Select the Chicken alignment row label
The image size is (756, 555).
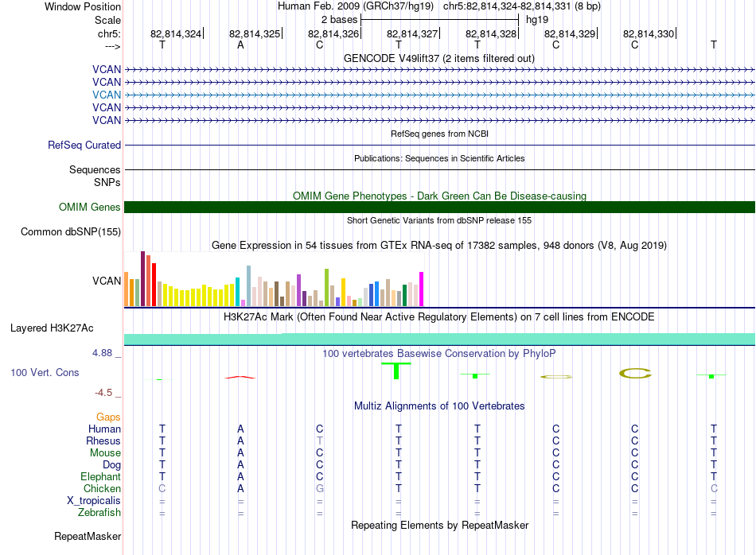click(x=102, y=488)
